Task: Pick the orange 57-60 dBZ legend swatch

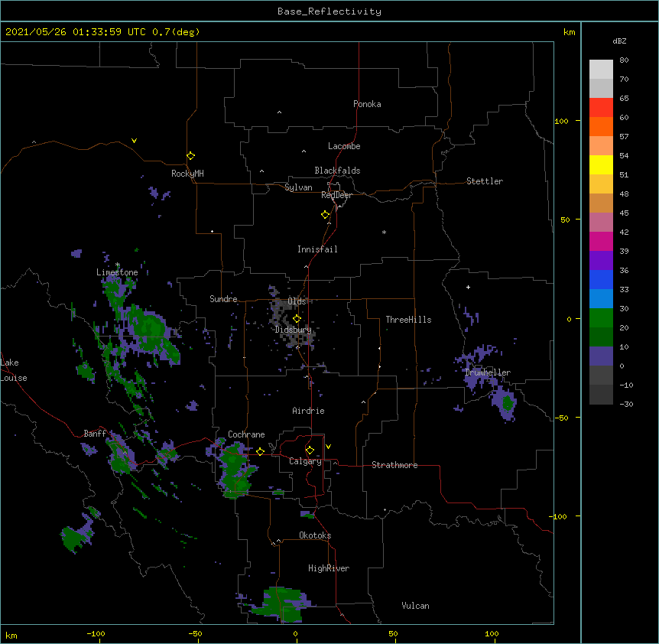Action: click(x=601, y=126)
